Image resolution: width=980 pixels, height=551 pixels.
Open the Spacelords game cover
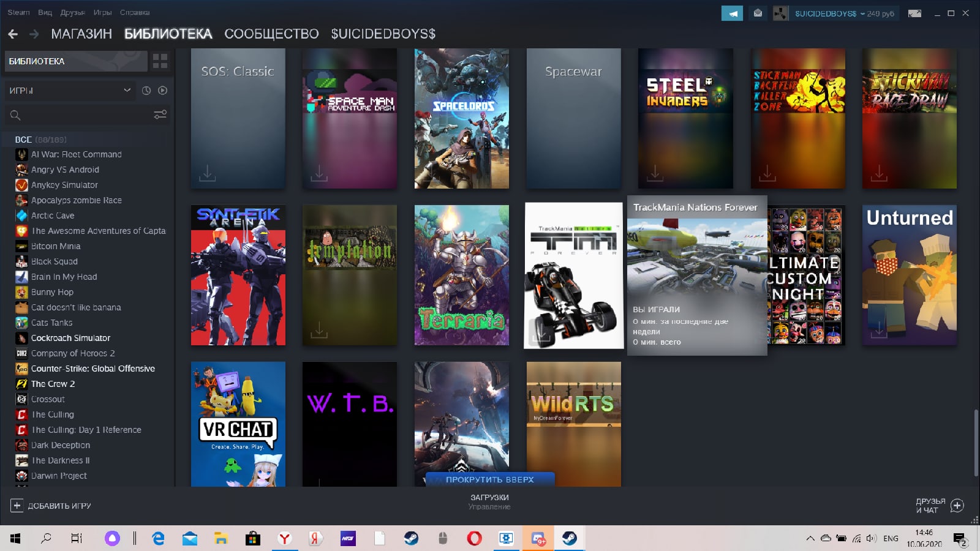click(x=462, y=118)
